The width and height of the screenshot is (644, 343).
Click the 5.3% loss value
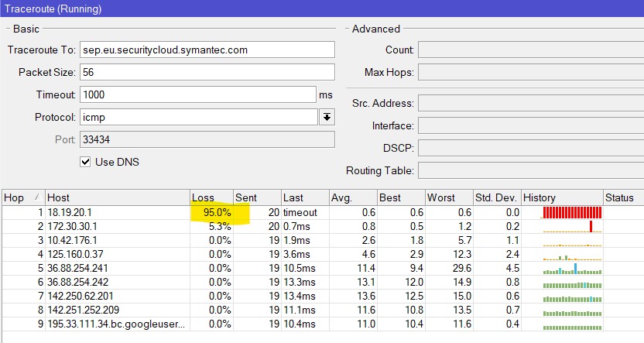point(220,226)
